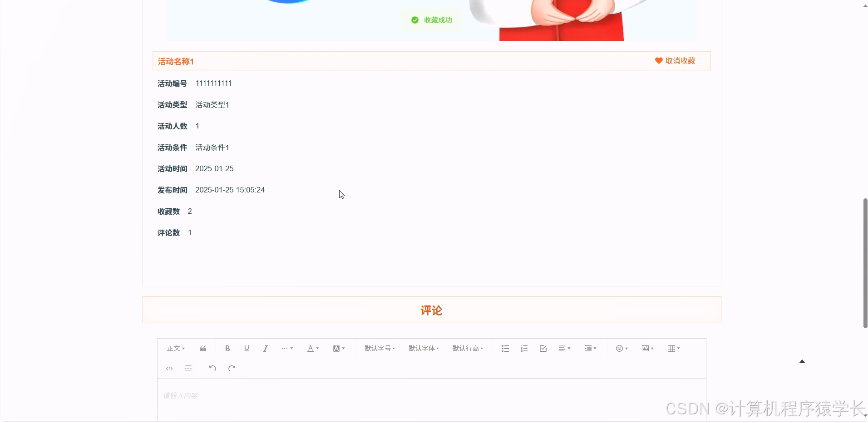Toggle bold text formatting
Screen dimensions: 868x423
pyautogui.click(x=227, y=348)
